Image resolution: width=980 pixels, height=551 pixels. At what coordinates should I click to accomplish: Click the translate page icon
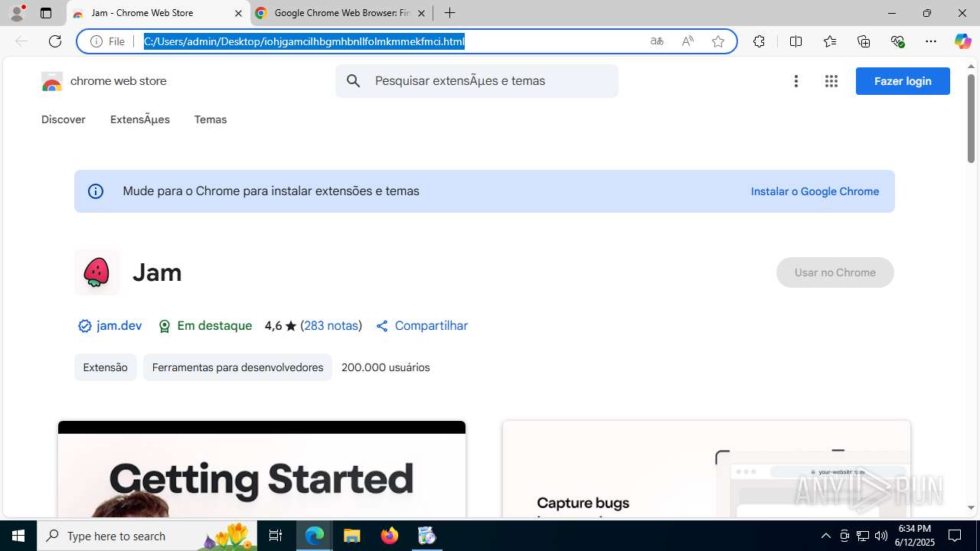[x=657, y=41]
